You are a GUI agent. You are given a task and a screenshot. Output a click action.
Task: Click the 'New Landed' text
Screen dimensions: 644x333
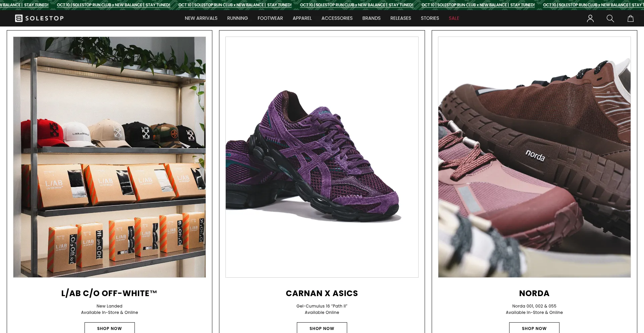tap(109, 306)
